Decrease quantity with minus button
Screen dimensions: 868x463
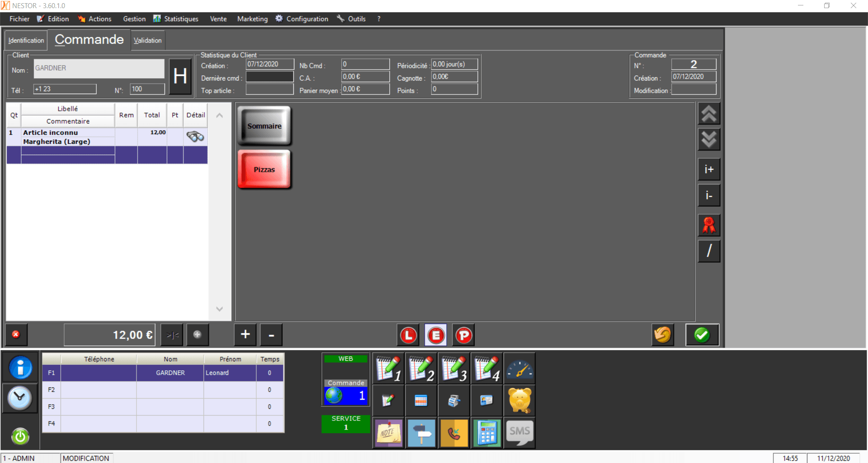tap(271, 335)
